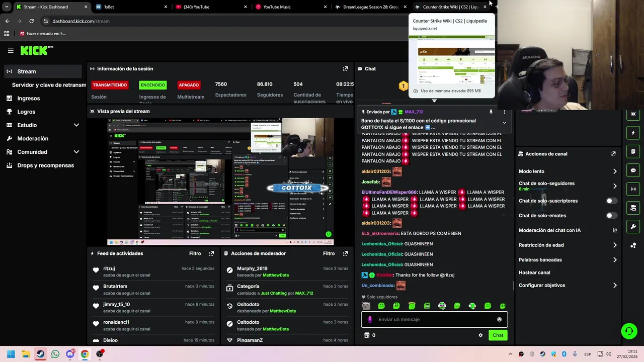
Task: Expand the pinned message chevron
Action: pos(504,123)
